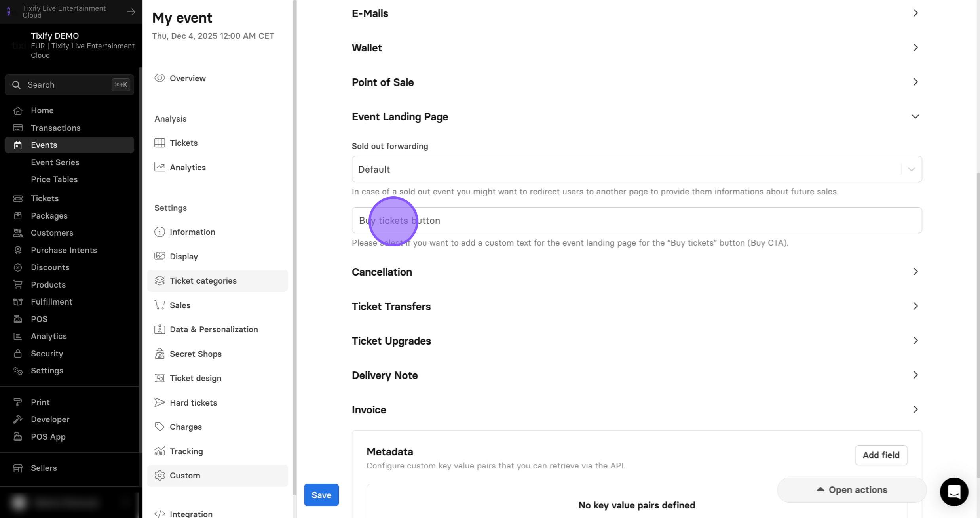Open Tracking chart icon

tap(160, 451)
